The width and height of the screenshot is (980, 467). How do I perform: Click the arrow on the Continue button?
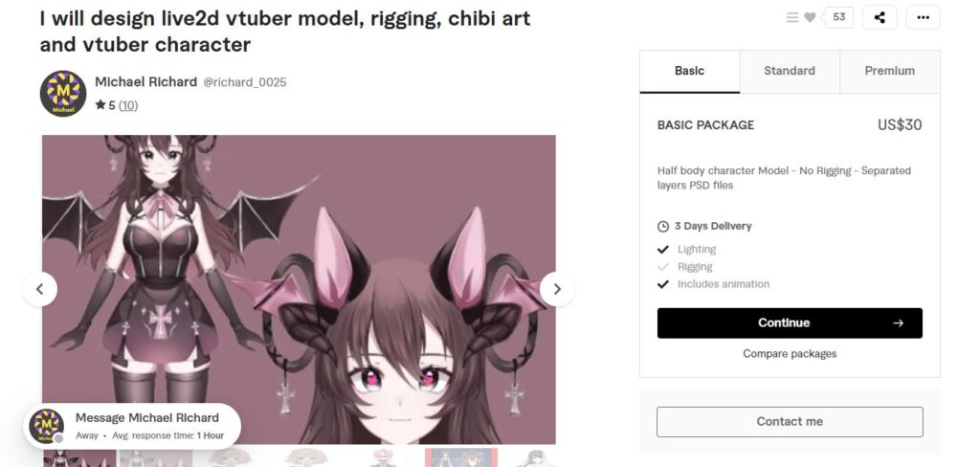(x=898, y=323)
